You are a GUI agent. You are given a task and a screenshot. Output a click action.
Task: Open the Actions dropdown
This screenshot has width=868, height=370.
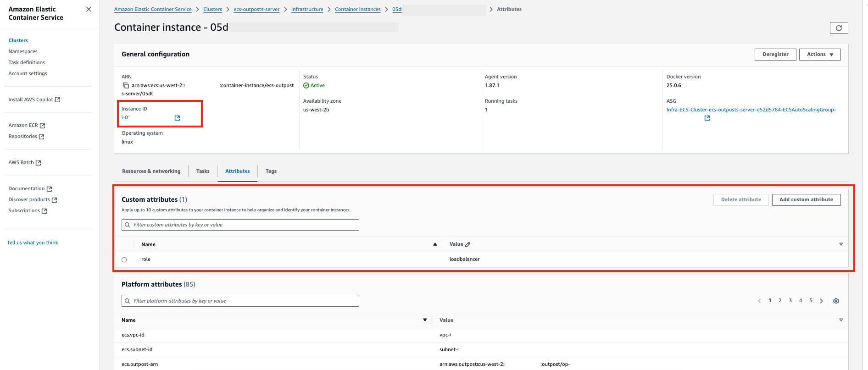tap(820, 55)
